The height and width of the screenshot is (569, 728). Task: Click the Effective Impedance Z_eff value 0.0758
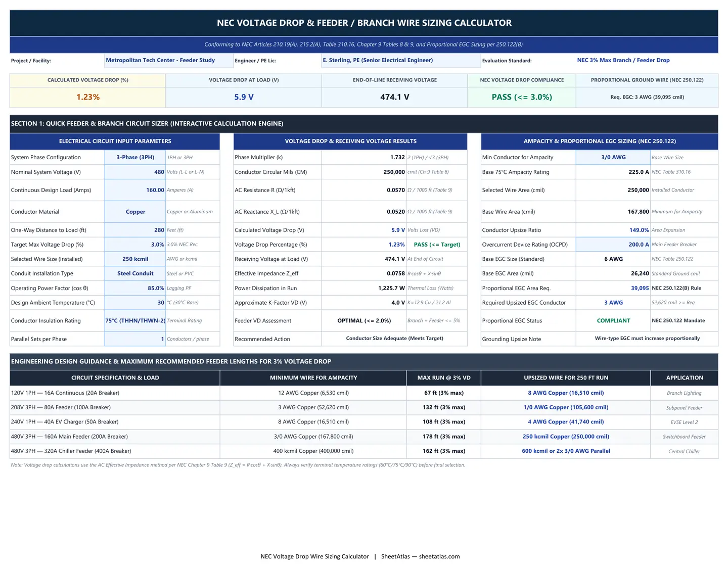[x=363, y=273]
